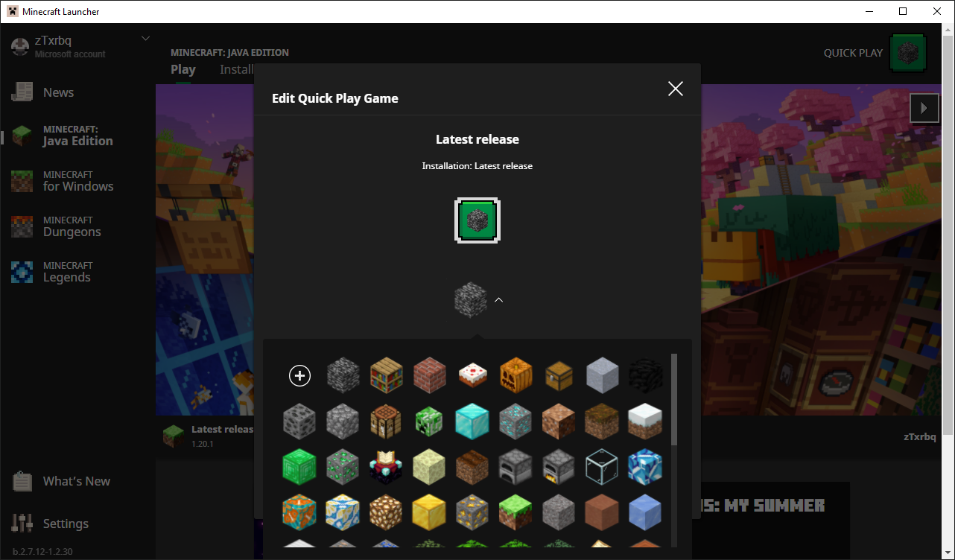Close the Edit Quick Play Game dialog

click(x=676, y=89)
